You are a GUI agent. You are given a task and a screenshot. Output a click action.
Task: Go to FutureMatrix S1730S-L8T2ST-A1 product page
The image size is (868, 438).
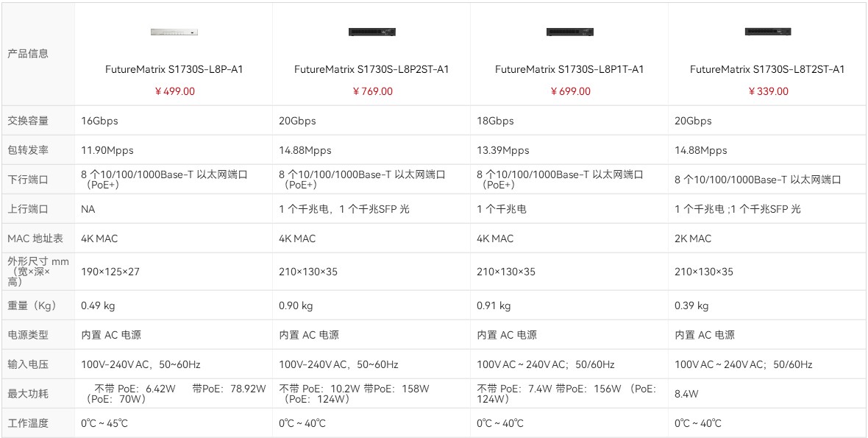(x=767, y=69)
